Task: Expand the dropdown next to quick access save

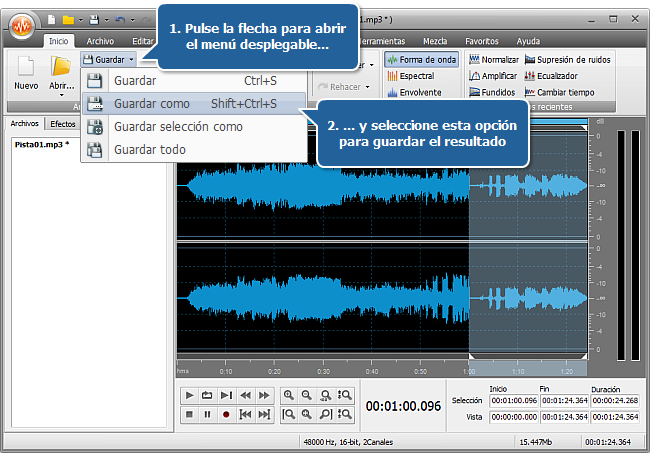Action: pos(107,19)
